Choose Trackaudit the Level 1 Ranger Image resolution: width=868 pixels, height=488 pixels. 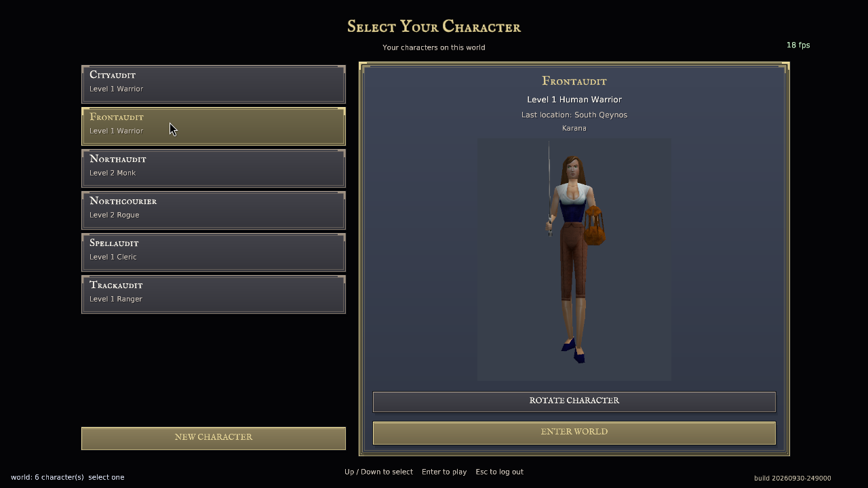214,294
